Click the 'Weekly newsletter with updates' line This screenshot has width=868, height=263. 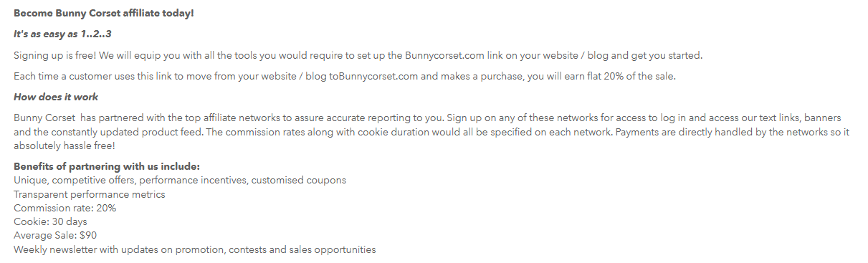pos(195,249)
